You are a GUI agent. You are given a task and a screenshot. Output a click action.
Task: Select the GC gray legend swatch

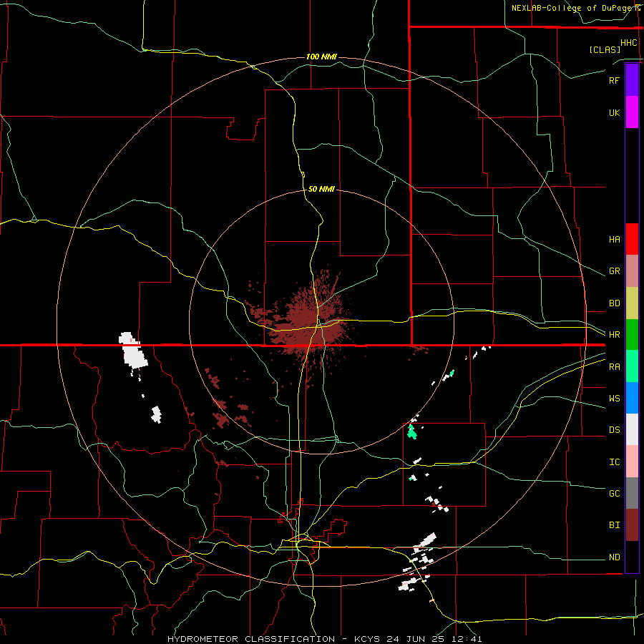click(632, 493)
